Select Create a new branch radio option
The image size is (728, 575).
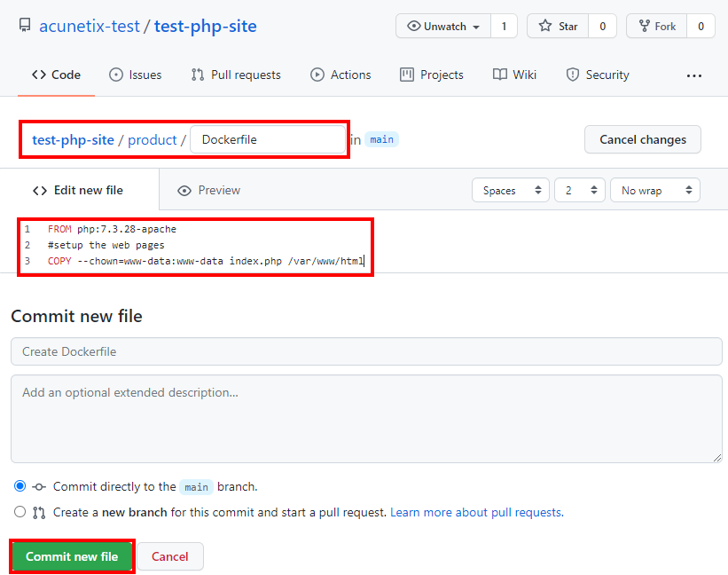click(x=20, y=512)
